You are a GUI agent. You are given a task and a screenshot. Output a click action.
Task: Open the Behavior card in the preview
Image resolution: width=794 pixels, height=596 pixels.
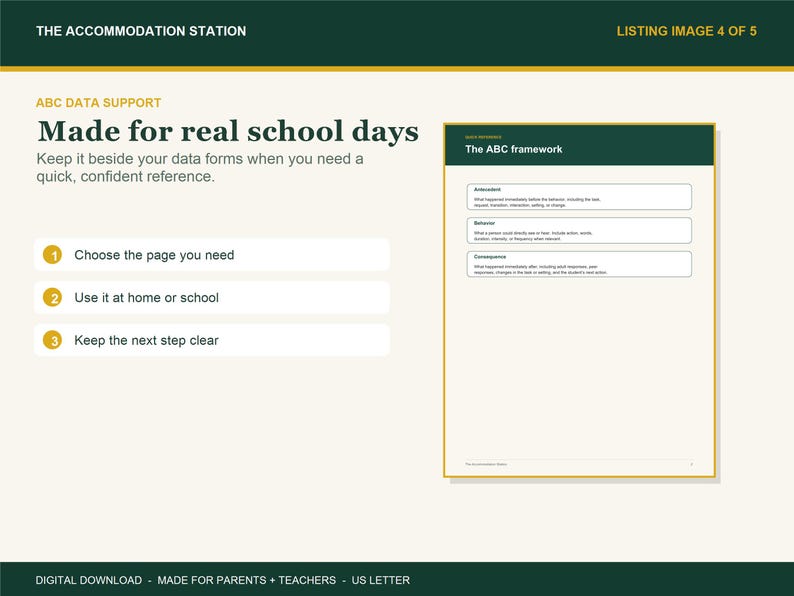[579, 230]
